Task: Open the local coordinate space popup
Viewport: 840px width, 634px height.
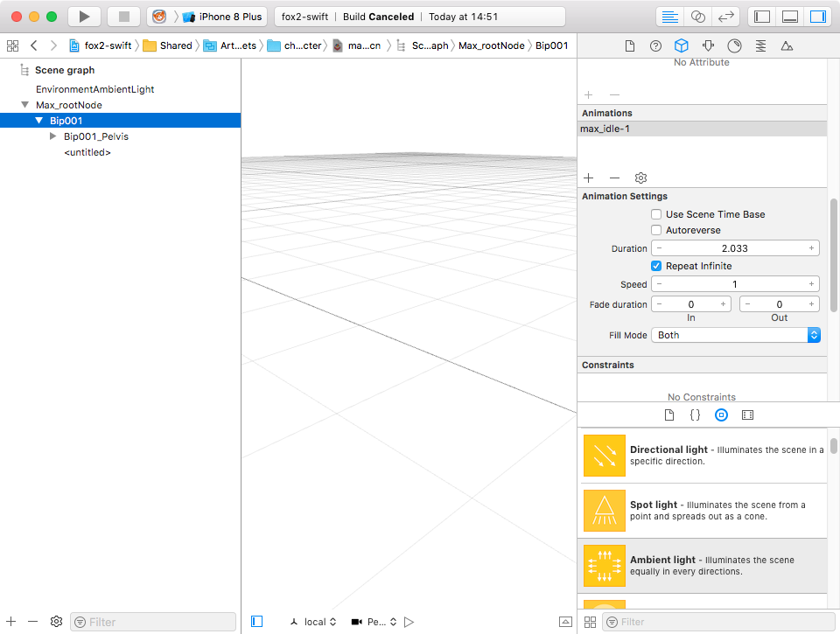Action: pos(313,622)
